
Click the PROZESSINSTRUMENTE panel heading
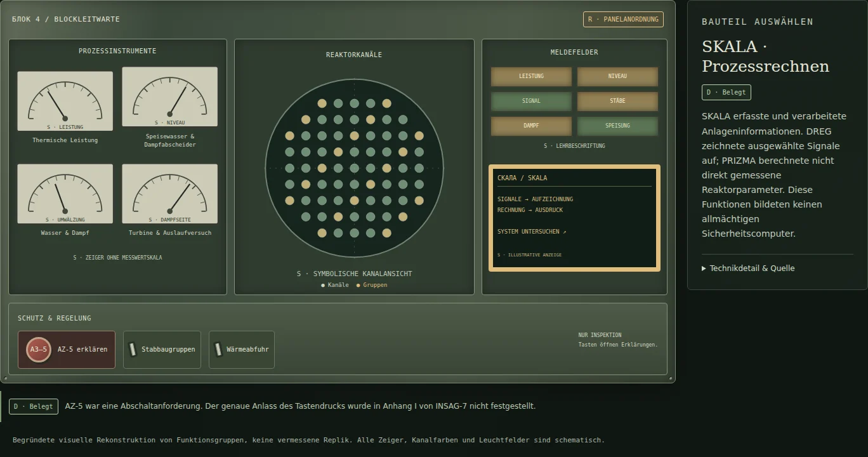coord(117,51)
